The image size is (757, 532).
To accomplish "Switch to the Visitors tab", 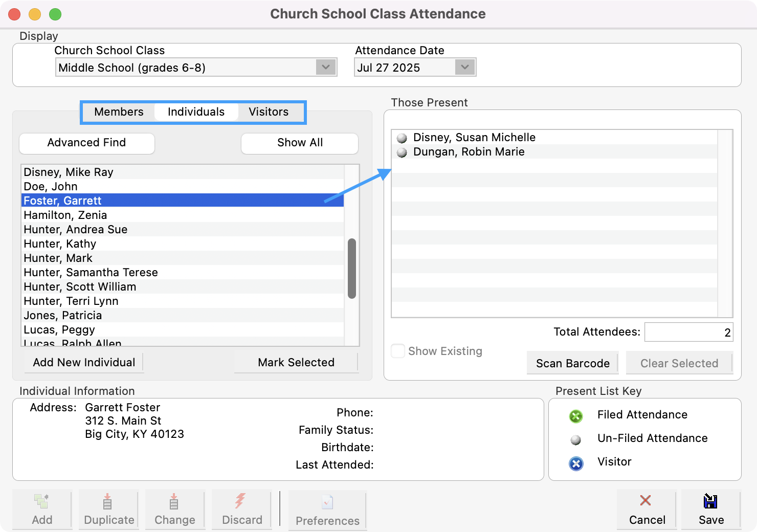I will pos(269,112).
